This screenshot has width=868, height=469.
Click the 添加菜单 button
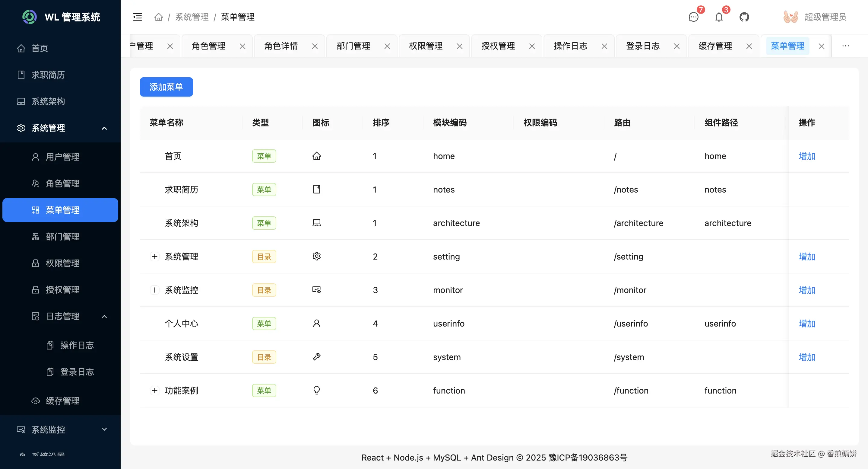click(x=166, y=87)
